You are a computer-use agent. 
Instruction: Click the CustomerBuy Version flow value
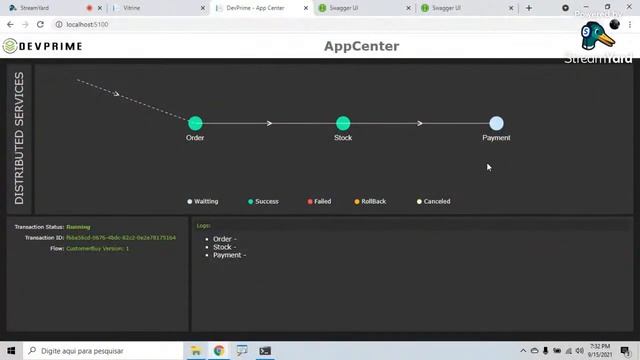click(x=98, y=248)
